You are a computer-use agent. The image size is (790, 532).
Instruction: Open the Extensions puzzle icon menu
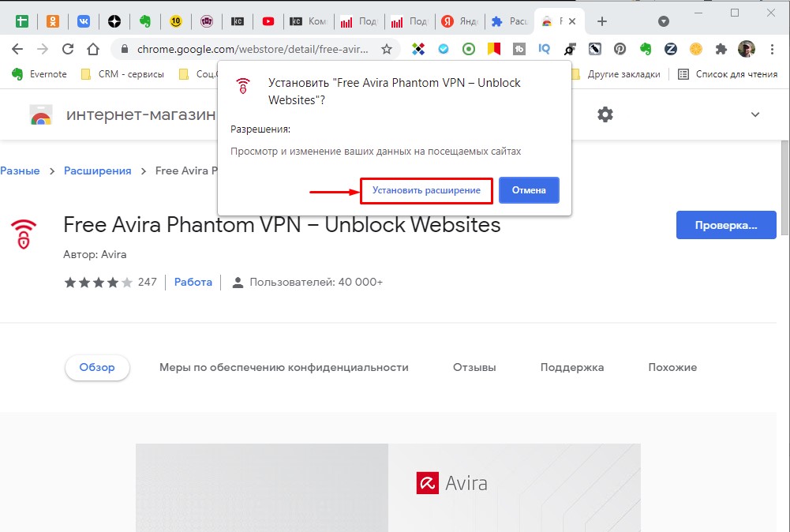pyautogui.click(x=721, y=49)
